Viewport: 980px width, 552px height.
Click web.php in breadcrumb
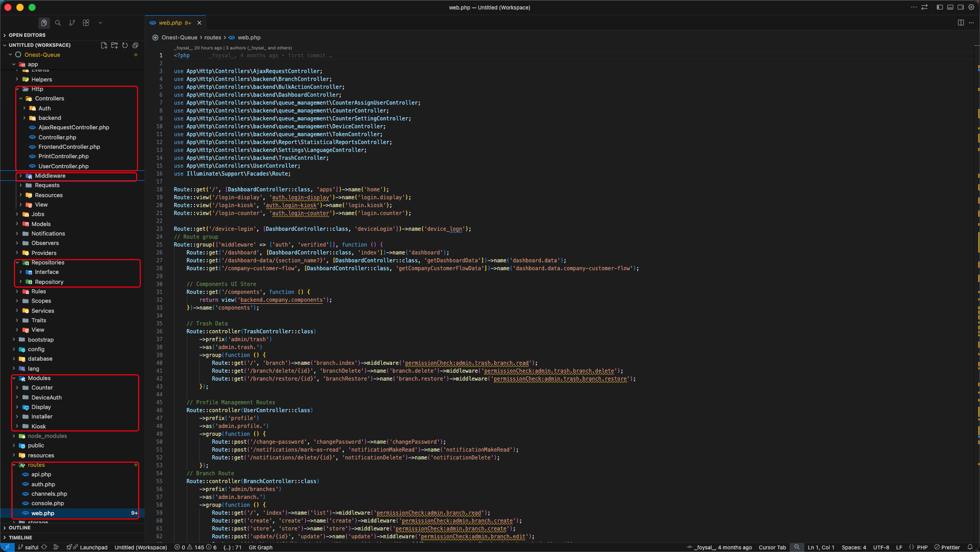(x=249, y=37)
